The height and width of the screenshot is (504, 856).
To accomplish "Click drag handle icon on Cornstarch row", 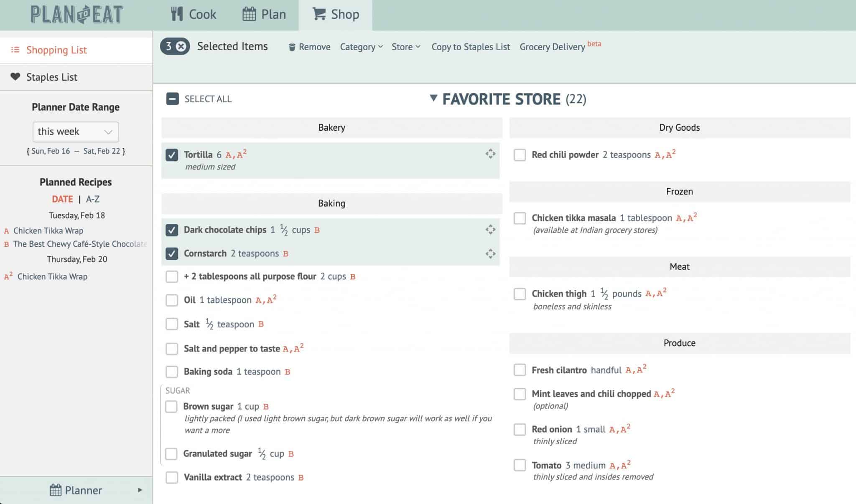I will 490,253.
